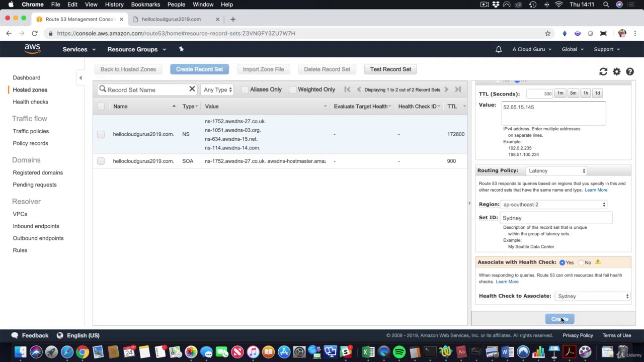Set TTL to 5m preset
This screenshot has height=362, width=644.
(573, 93)
